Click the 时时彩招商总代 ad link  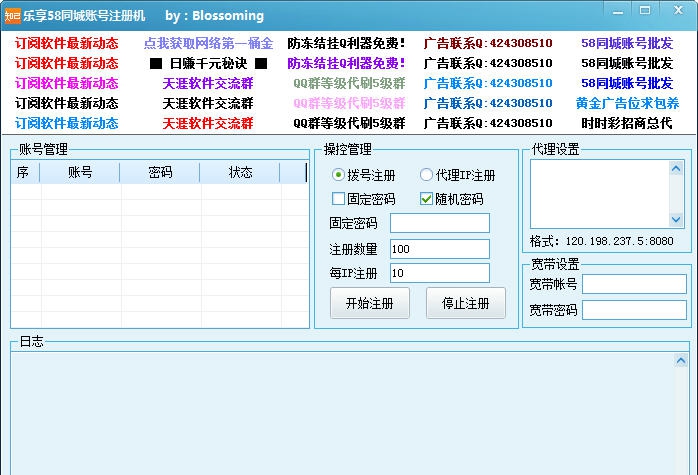pyautogui.click(x=627, y=124)
